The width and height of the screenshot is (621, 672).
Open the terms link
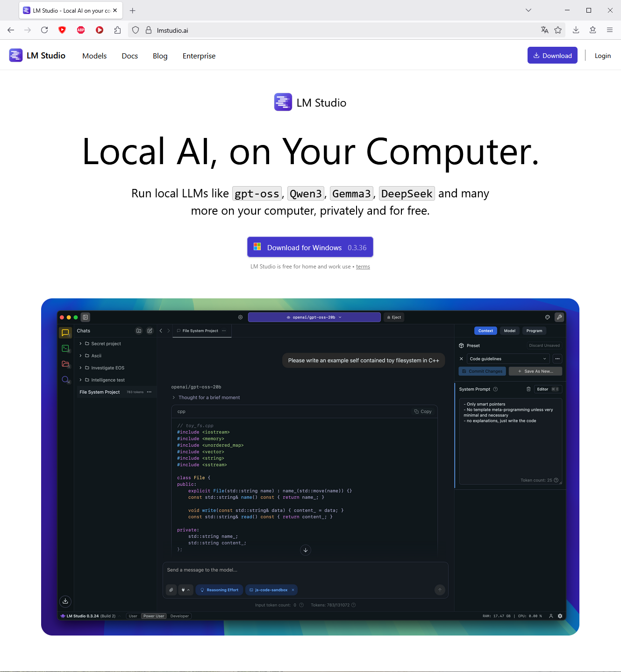(x=363, y=267)
